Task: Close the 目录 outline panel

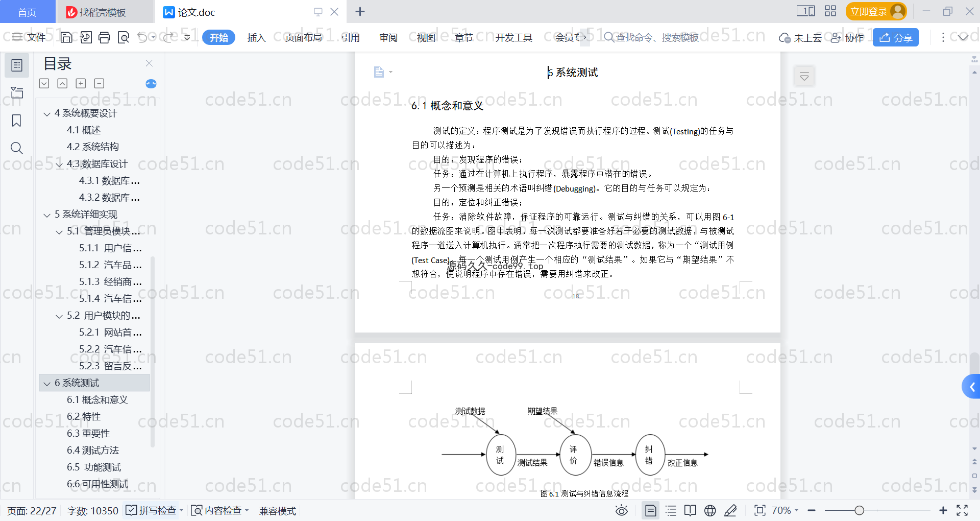Action: 149,63
